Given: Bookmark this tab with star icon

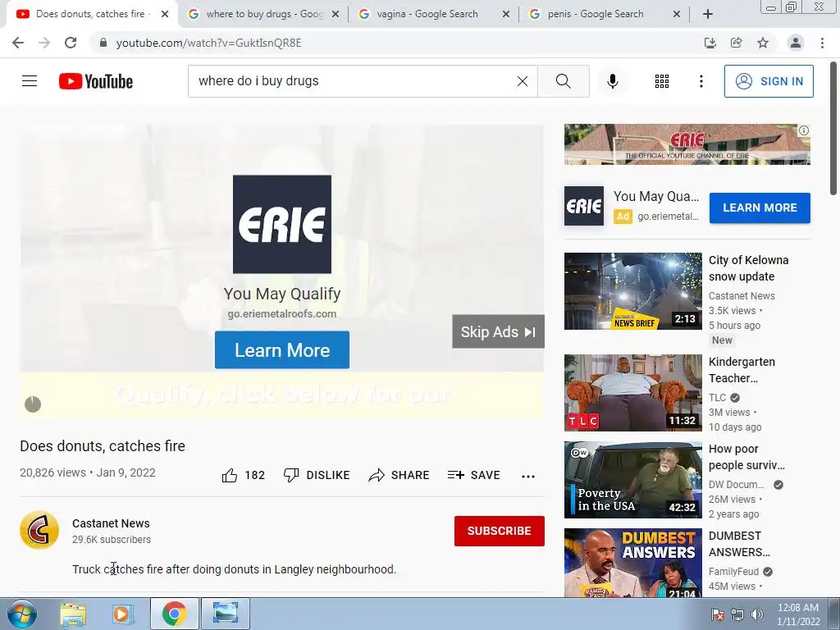Looking at the screenshot, I should pyautogui.click(x=763, y=43).
